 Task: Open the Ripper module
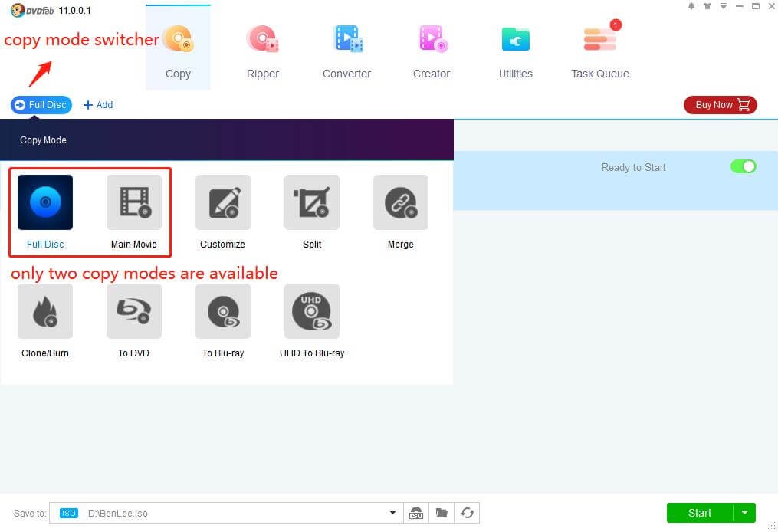pyautogui.click(x=262, y=48)
